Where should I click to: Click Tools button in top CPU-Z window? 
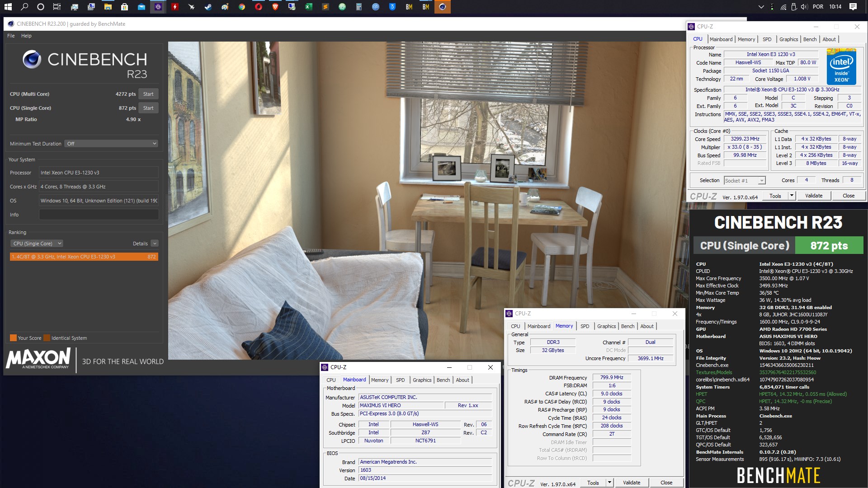point(775,196)
